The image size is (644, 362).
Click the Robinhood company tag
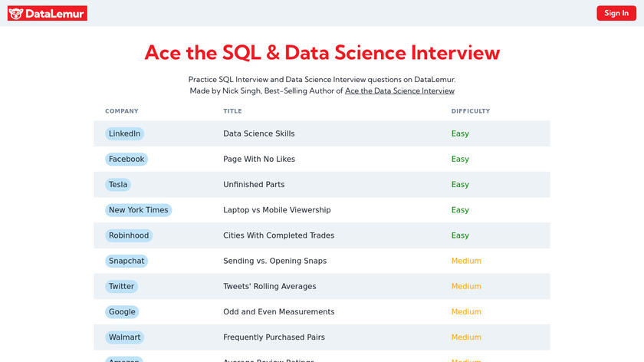click(129, 235)
